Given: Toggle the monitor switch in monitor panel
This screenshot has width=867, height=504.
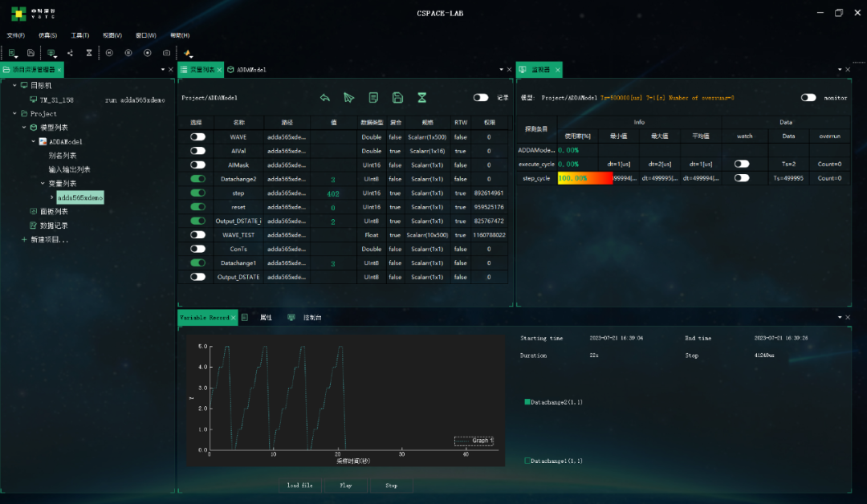Looking at the screenshot, I should pos(808,97).
